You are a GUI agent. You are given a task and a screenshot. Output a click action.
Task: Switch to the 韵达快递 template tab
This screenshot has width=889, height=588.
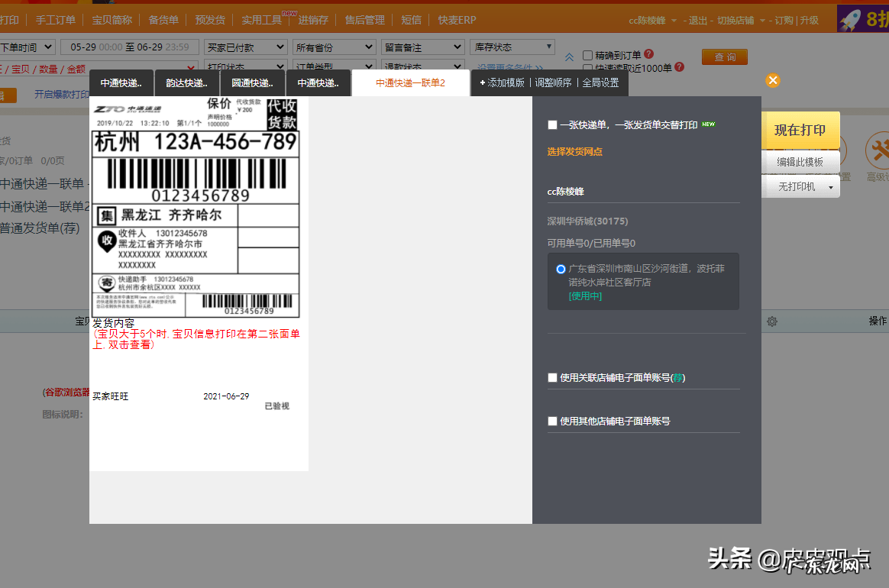tap(185, 83)
